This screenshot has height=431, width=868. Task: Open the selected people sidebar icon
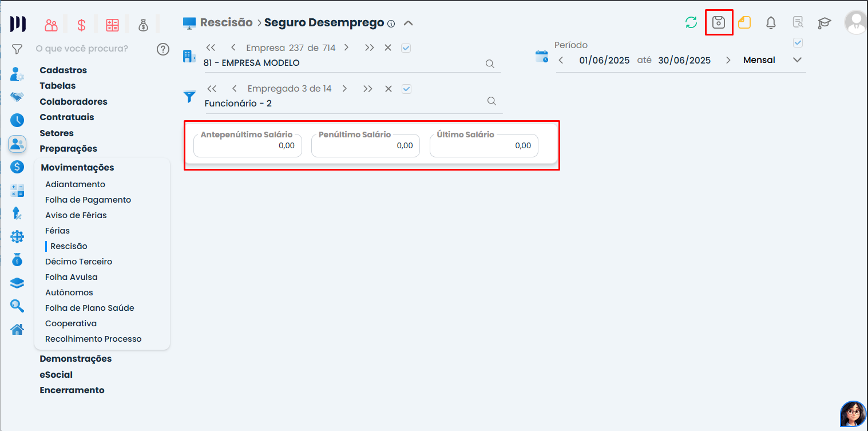[x=17, y=144]
